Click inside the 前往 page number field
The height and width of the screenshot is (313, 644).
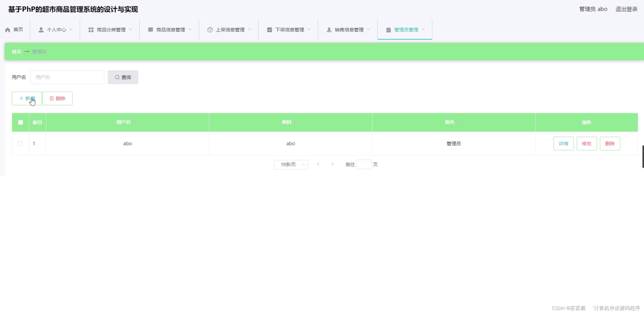(x=364, y=164)
